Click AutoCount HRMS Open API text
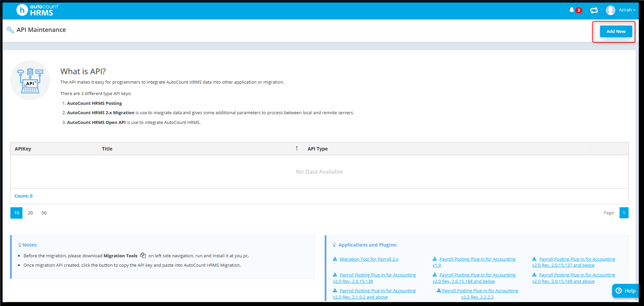 [96, 123]
